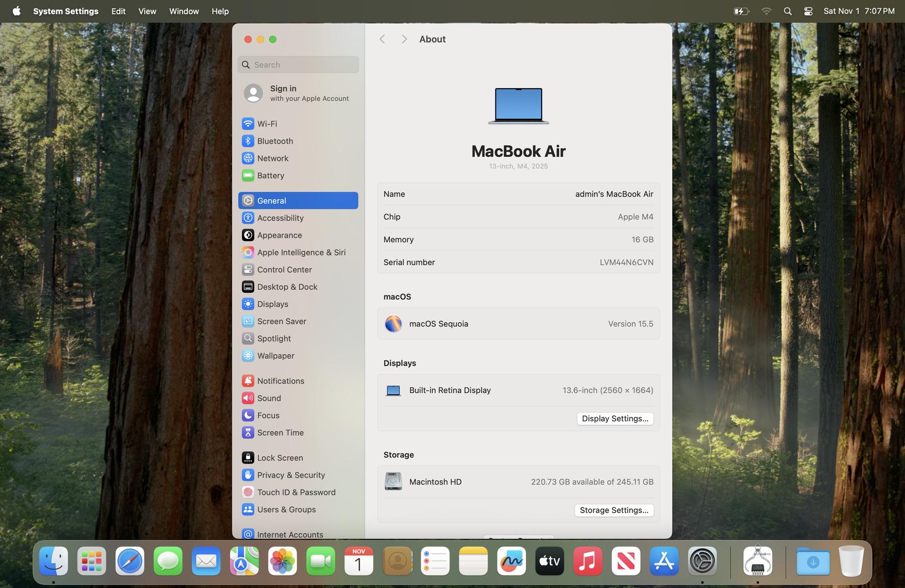Viewport: 905px width, 588px height.
Task: Select Control Center in the sidebar
Action: 284,269
